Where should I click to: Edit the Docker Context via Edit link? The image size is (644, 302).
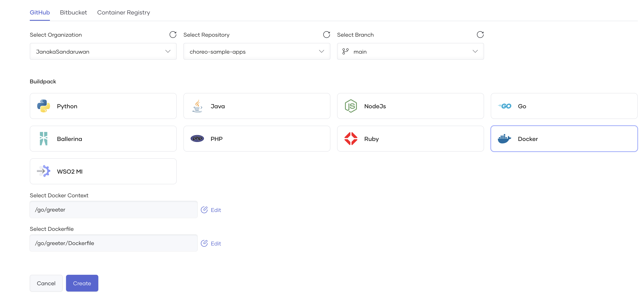pos(216,210)
